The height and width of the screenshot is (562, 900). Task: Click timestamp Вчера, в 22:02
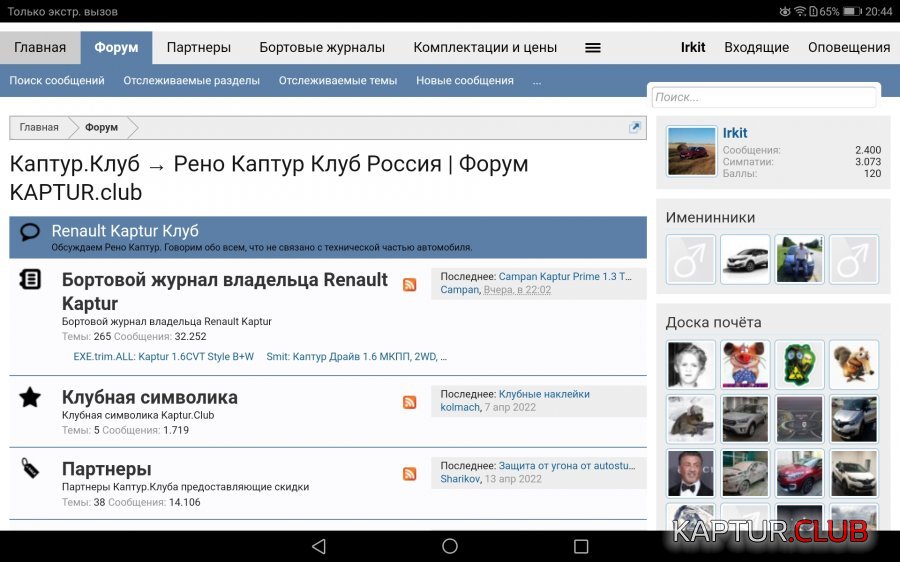(x=517, y=290)
